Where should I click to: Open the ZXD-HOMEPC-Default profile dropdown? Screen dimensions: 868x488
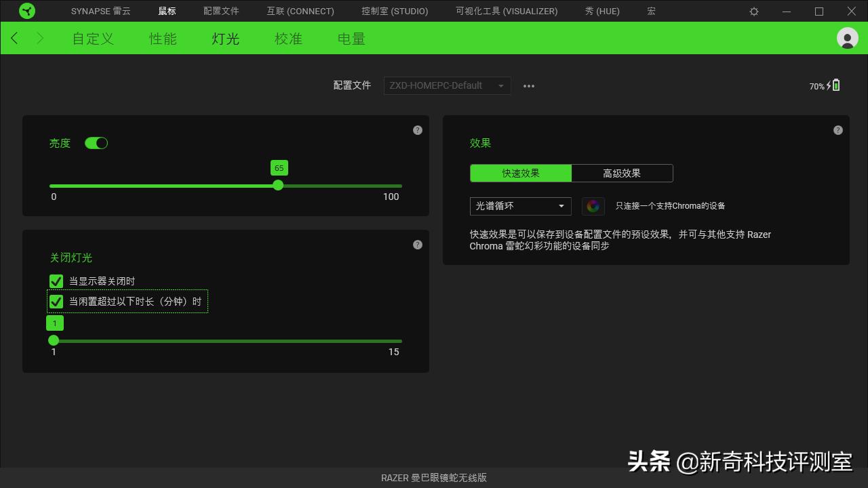click(446, 85)
